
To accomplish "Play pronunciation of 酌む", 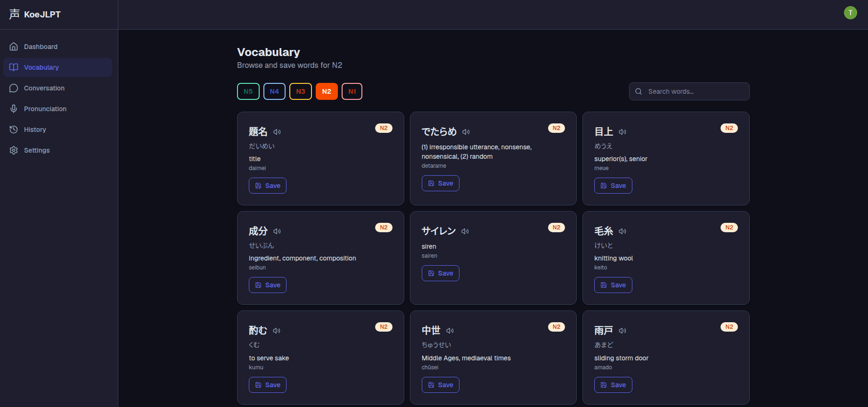I will point(277,331).
